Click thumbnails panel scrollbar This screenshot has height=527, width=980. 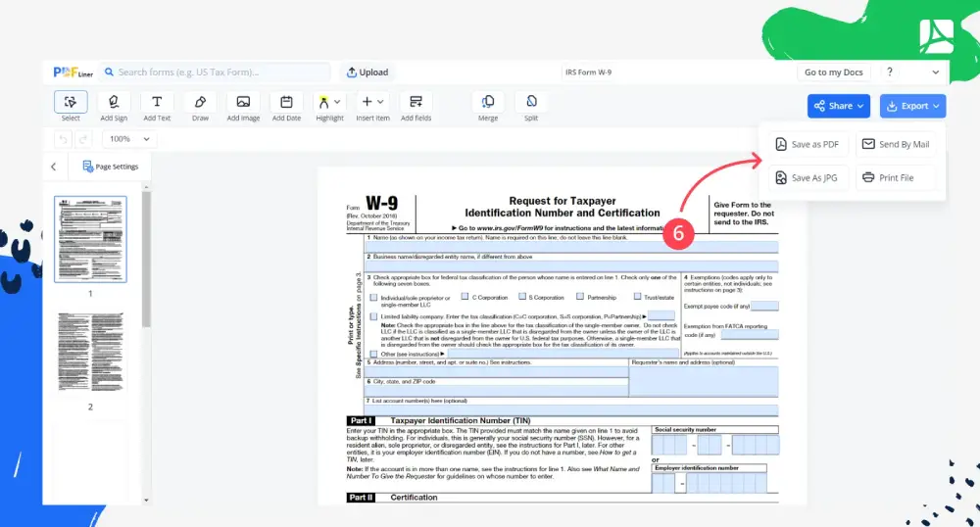(x=146, y=260)
